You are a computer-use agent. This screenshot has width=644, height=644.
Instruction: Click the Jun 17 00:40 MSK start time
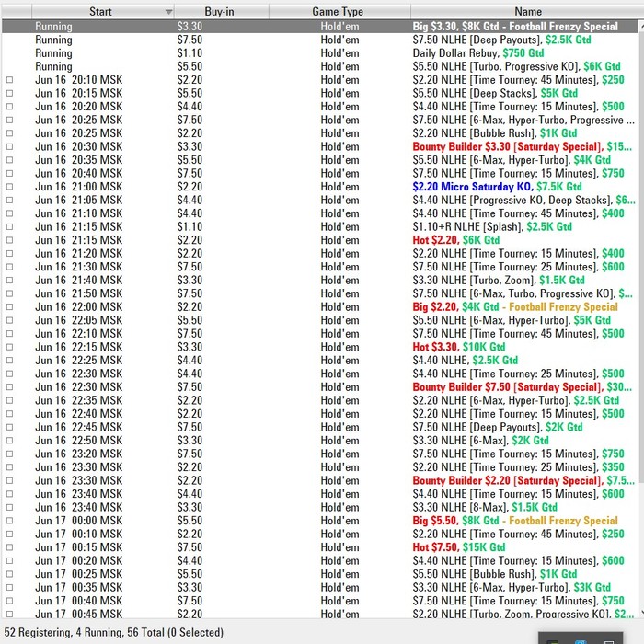(x=79, y=601)
